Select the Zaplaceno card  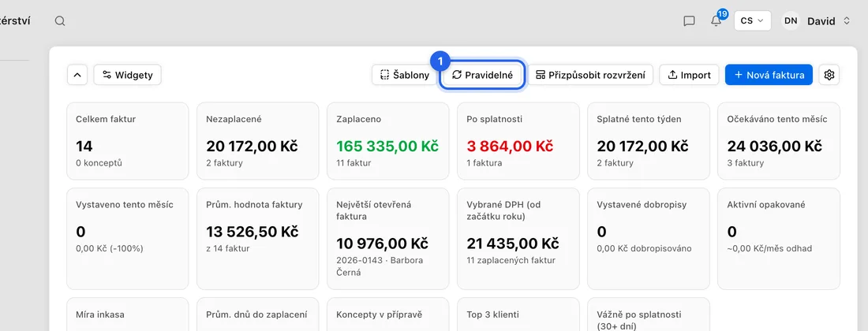(388, 141)
